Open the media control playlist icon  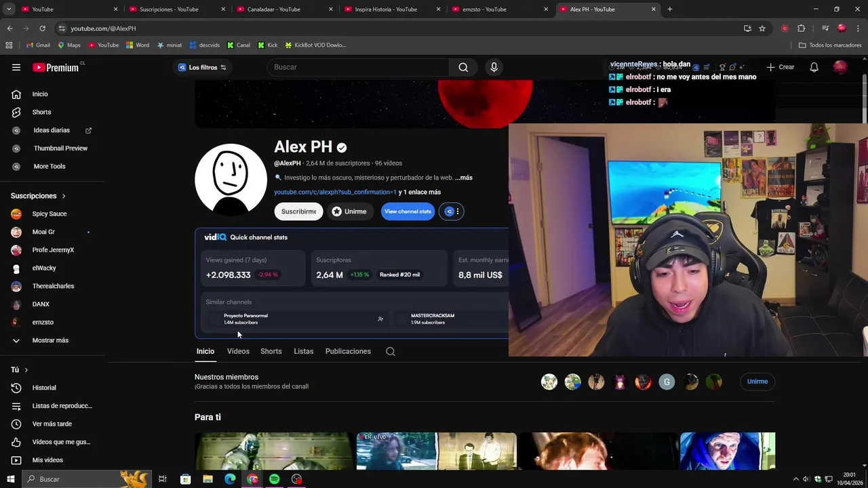point(825,28)
